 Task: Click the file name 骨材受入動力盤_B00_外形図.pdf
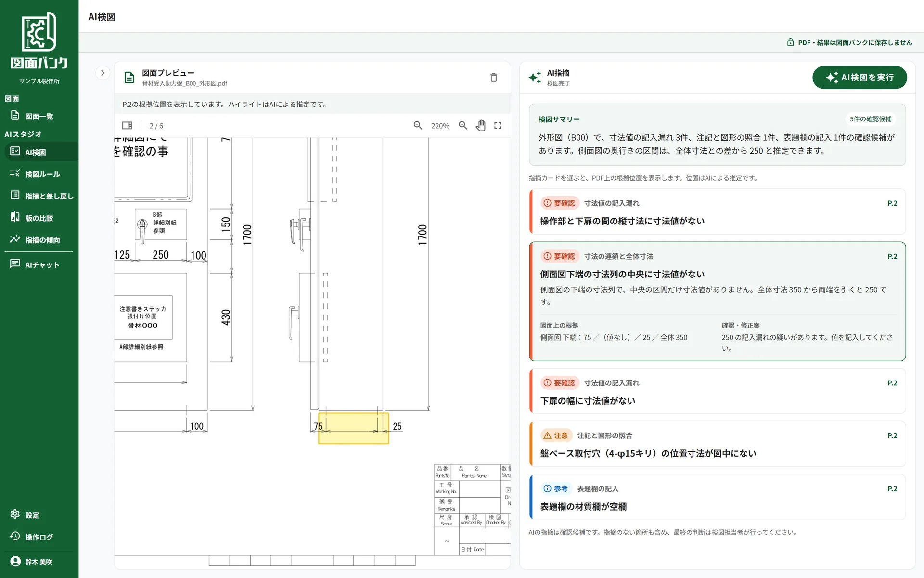coord(184,83)
